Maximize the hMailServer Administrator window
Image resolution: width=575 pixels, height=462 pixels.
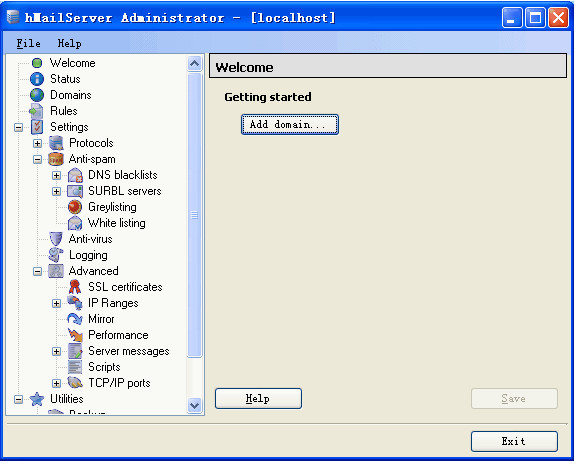tap(535, 17)
